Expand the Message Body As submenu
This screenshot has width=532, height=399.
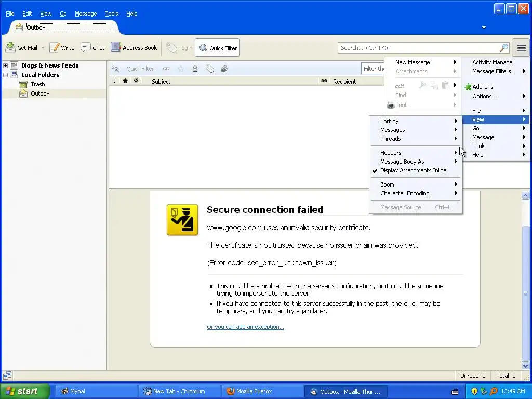click(x=416, y=162)
